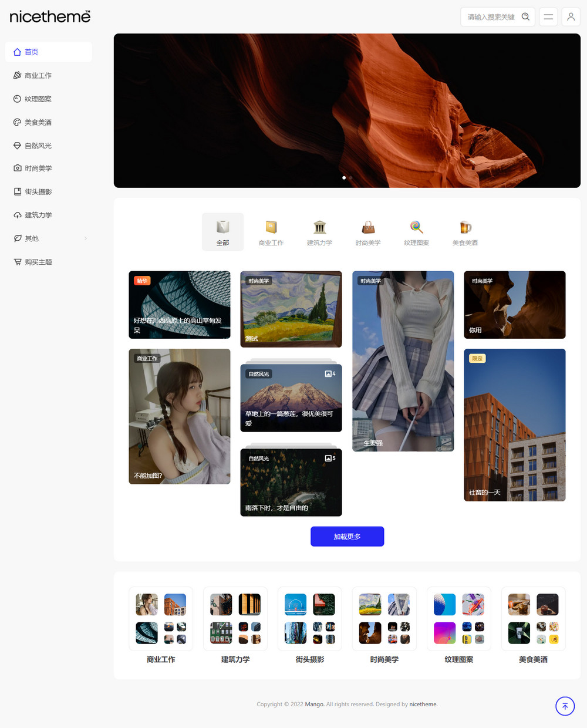Click the search keyword input field
587x728 pixels.
(491, 17)
